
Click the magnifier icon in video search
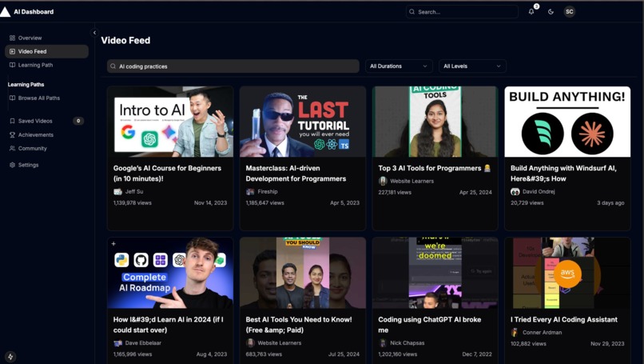tap(113, 66)
